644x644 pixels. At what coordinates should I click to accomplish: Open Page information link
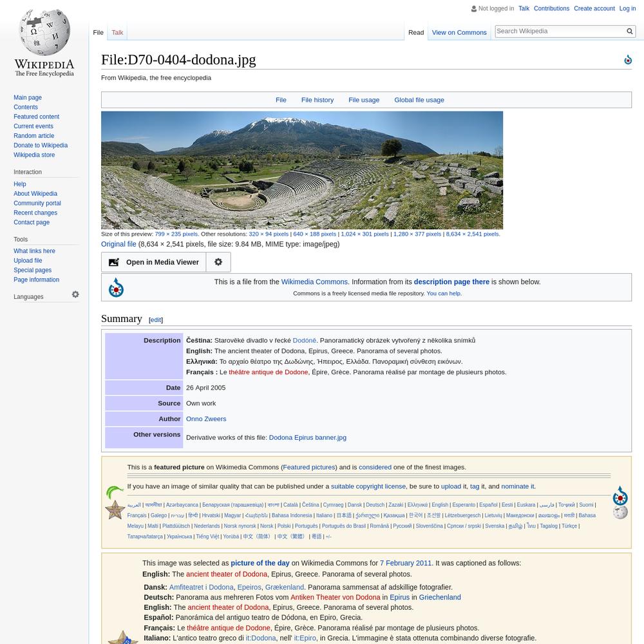tap(36, 279)
